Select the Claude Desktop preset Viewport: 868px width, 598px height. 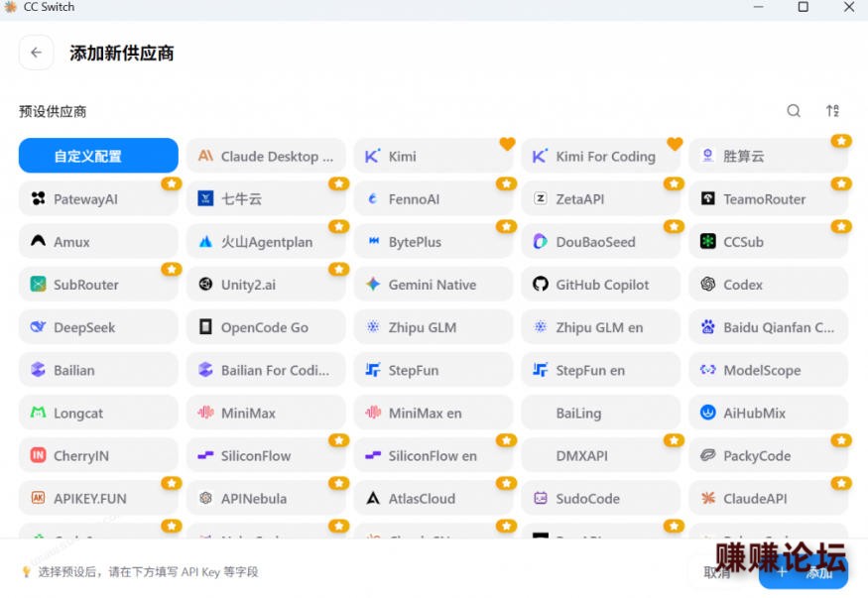(x=266, y=156)
